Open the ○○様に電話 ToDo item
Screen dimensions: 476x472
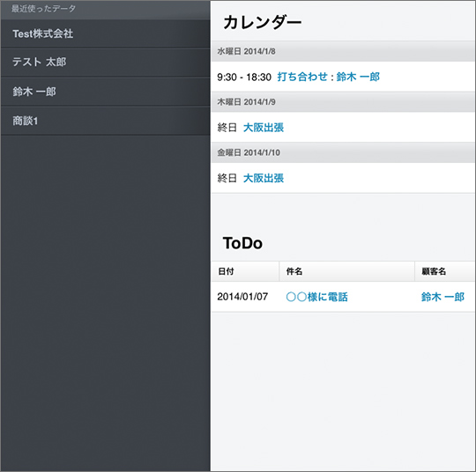coord(317,297)
